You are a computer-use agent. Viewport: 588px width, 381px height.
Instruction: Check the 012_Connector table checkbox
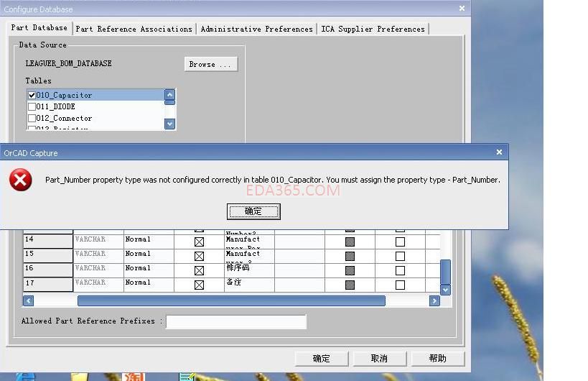[32, 118]
